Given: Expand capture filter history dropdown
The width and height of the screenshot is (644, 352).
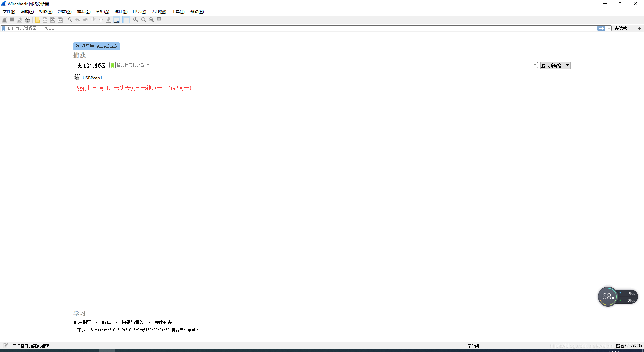Looking at the screenshot, I should pos(535,65).
